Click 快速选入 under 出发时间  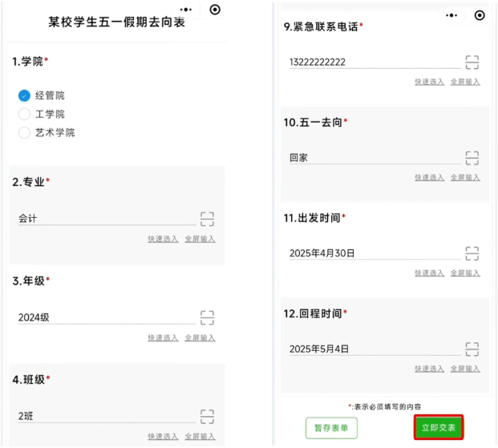[x=429, y=273]
